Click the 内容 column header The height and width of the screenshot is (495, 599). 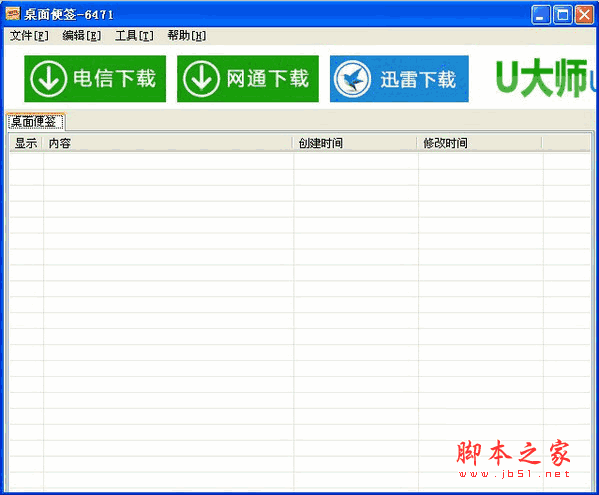[x=167, y=143]
